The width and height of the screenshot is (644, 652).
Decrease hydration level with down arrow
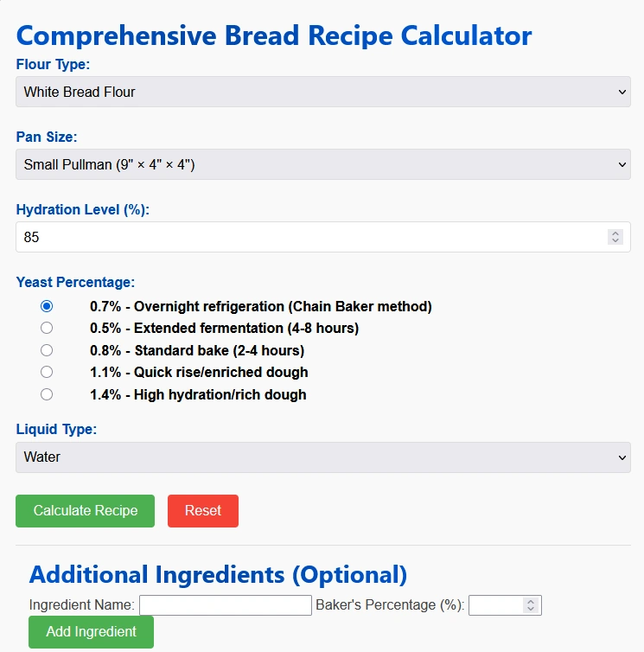pyautogui.click(x=615, y=240)
